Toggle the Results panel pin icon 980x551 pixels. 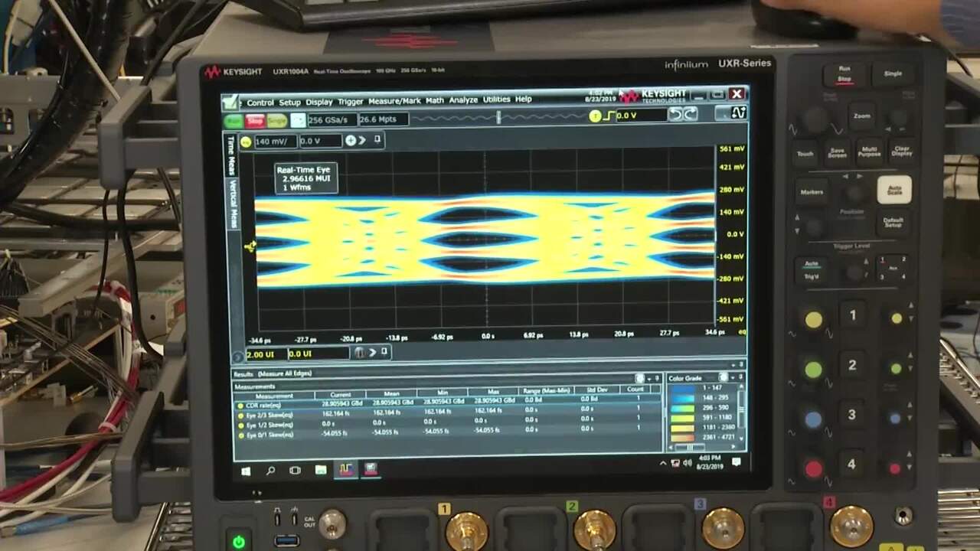(x=657, y=378)
